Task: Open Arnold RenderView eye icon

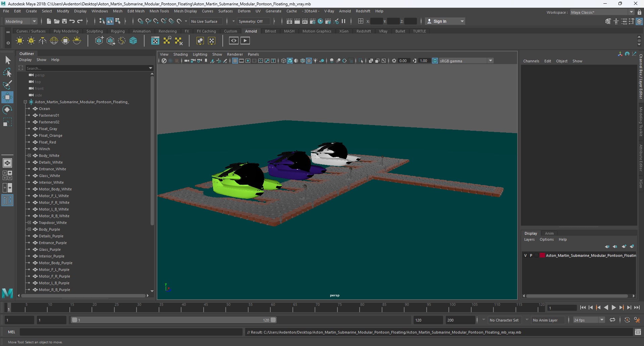Action: pyautogui.click(x=234, y=41)
